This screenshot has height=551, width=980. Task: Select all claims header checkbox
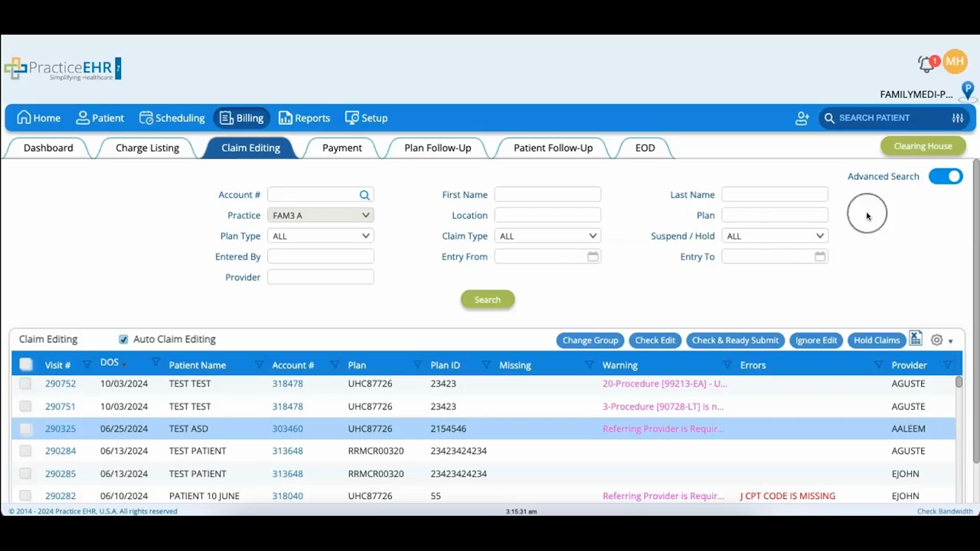click(26, 365)
